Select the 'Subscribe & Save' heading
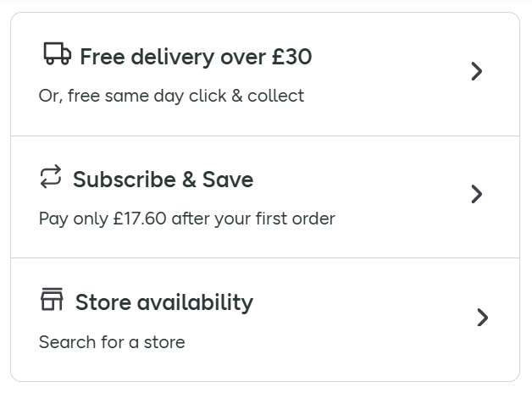The width and height of the screenshot is (532, 393). pyautogui.click(x=163, y=180)
